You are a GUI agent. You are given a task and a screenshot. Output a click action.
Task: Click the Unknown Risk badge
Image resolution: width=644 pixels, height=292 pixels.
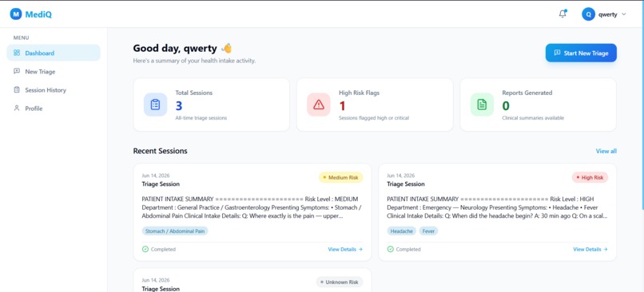340,282
